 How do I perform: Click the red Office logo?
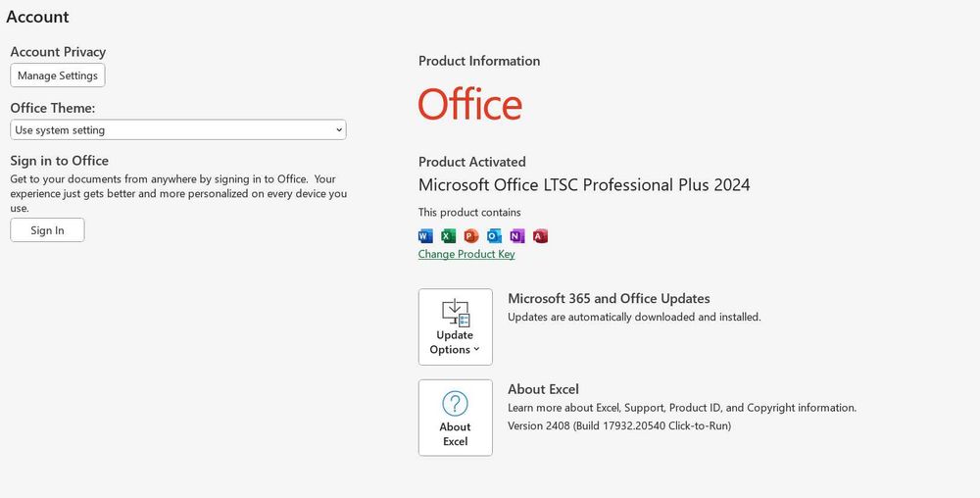[x=470, y=105]
